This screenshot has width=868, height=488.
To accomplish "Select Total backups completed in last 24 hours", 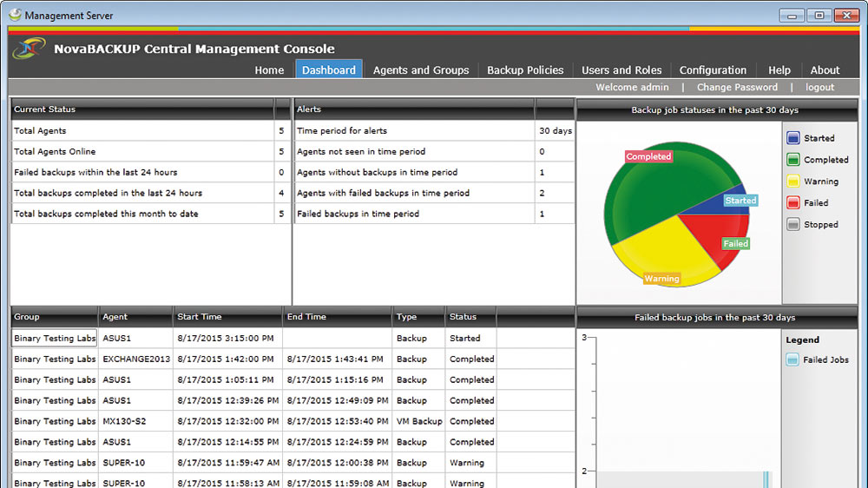I will pyautogui.click(x=150, y=193).
